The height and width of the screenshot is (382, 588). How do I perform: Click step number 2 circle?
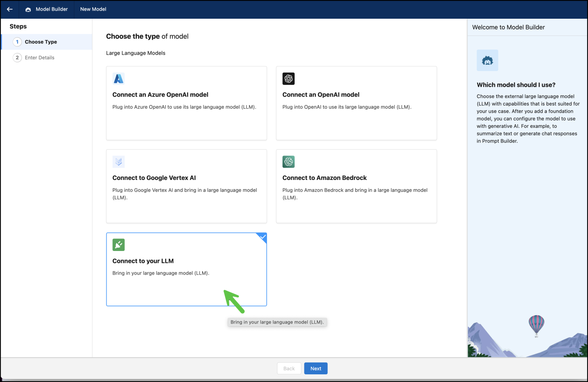[17, 58]
